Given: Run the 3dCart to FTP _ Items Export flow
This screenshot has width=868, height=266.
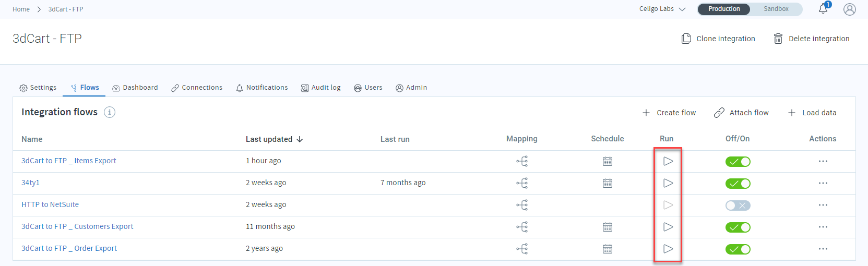Looking at the screenshot, I should pos(668,161).
